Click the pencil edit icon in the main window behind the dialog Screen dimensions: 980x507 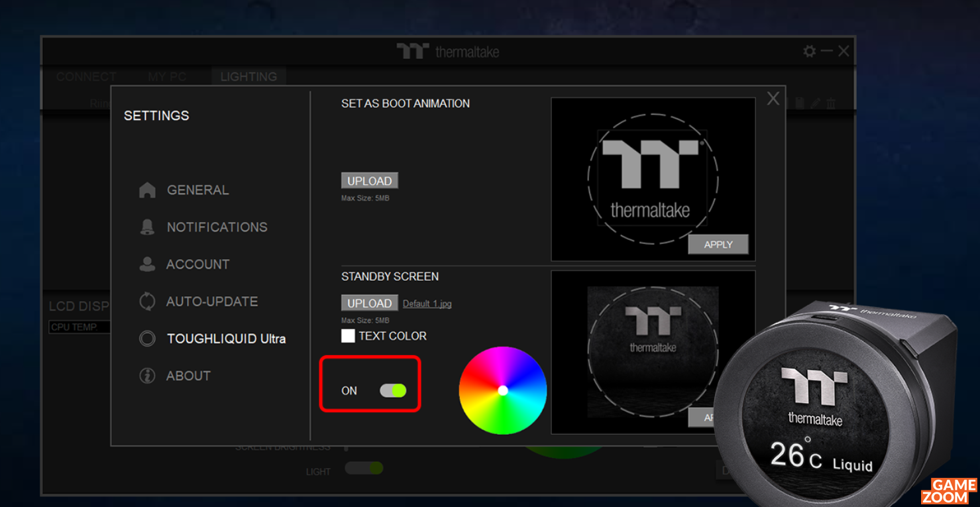[x=816, y=103]
